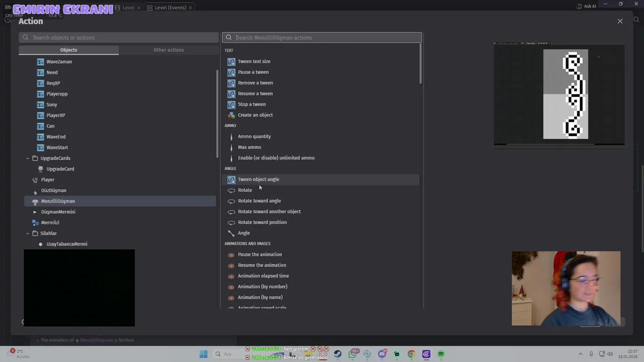Image resolution: width=644 pixels, height=362 pixels.
Task: Click the folder icon next to Silahlar
Action: (x=35, y=233)
